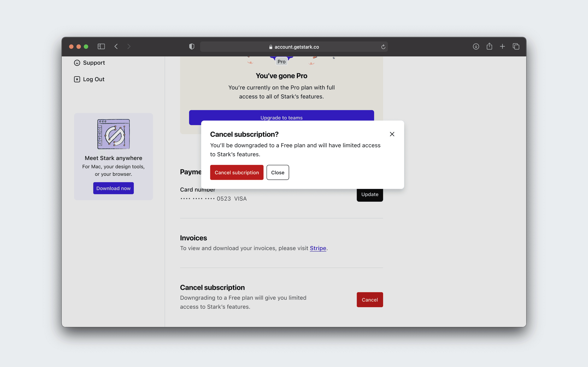Click Cancel subscription confirmation button
The height and width of the screenshot is (367, 588).
pyautogui.click(x=237, y=172)
